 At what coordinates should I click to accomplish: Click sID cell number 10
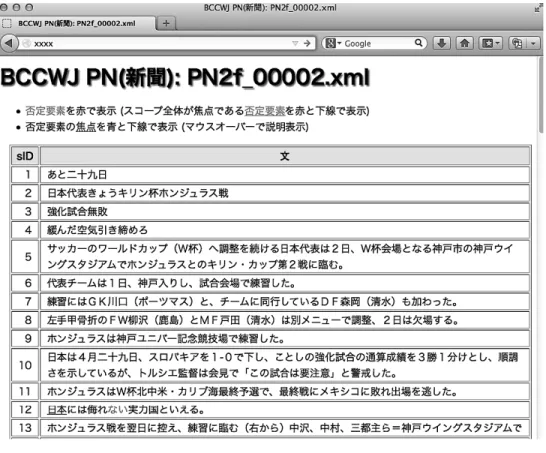coord(25,365)
